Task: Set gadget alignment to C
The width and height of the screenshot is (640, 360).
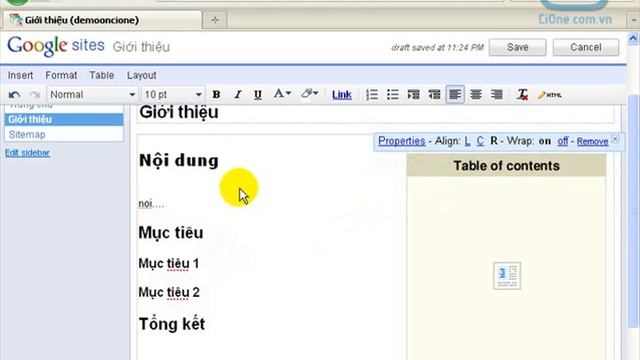Action: (x=480, y=141)
